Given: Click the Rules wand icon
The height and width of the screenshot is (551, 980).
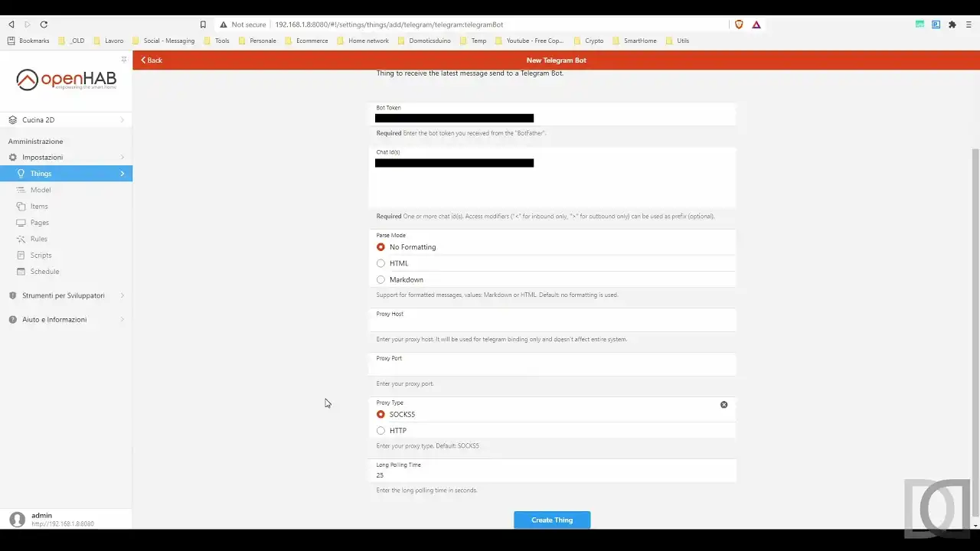Looking at the screenshot, I should [x=21, y=239].
